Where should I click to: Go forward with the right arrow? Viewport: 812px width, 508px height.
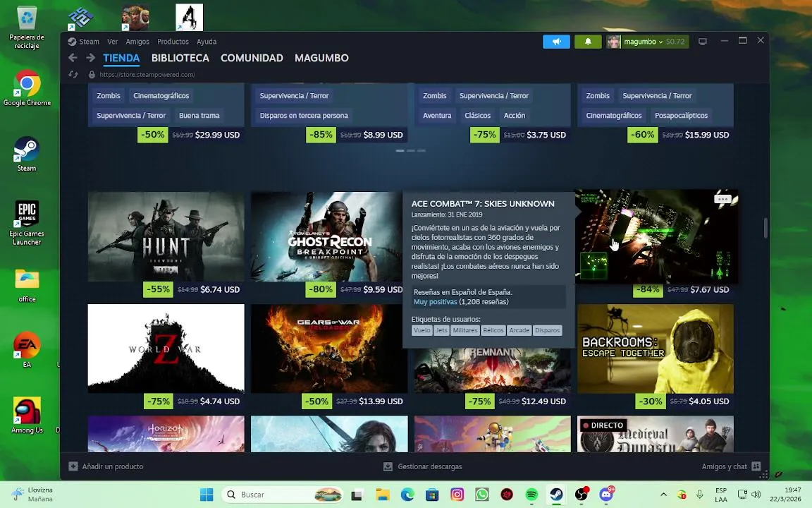(91, 58)
